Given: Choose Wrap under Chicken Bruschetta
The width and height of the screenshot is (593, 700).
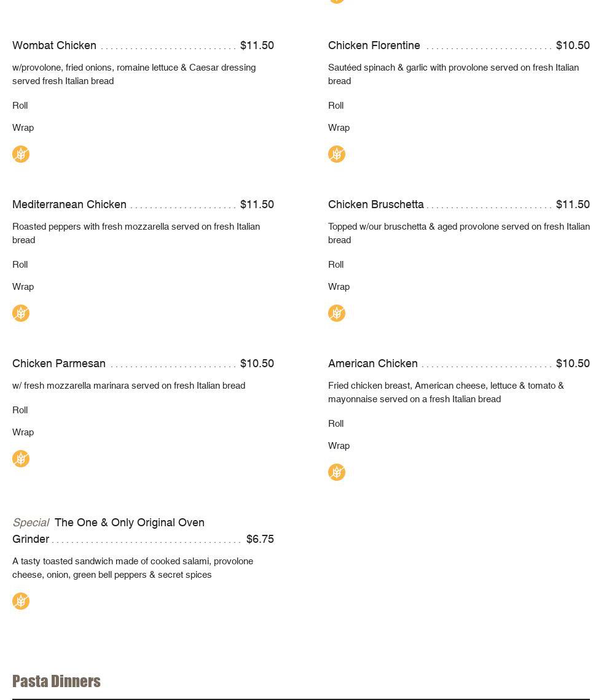Looking at the screenshot, I should 339,287.
